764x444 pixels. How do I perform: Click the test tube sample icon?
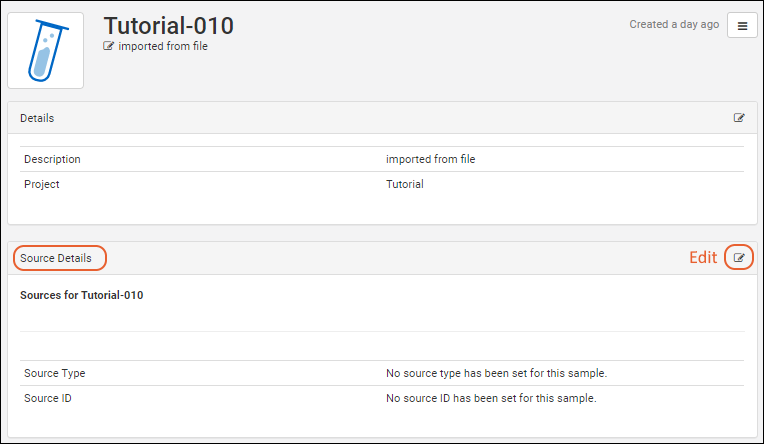pos(45,50)
